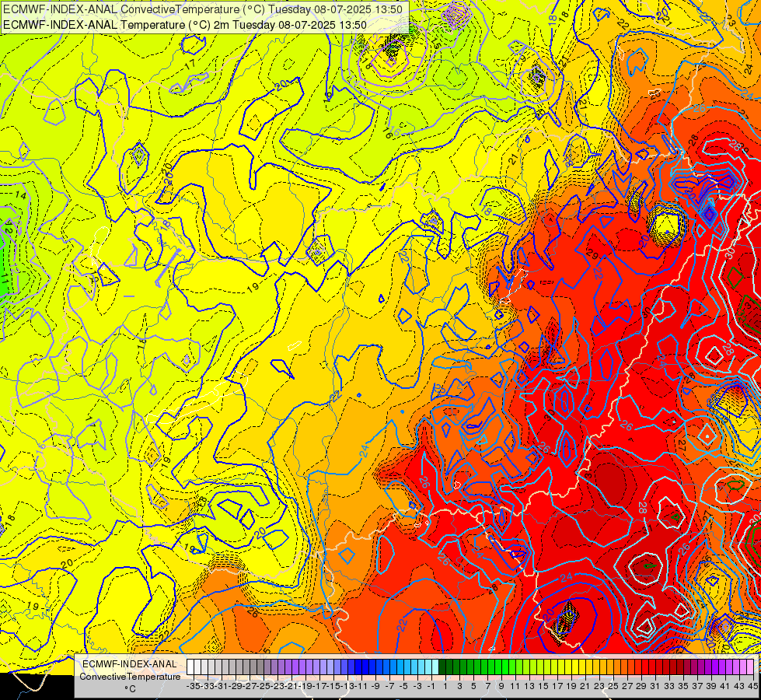Select the dark green legend swatch above 1
Viewport: 761px width, 700px height.
point(442,667)
